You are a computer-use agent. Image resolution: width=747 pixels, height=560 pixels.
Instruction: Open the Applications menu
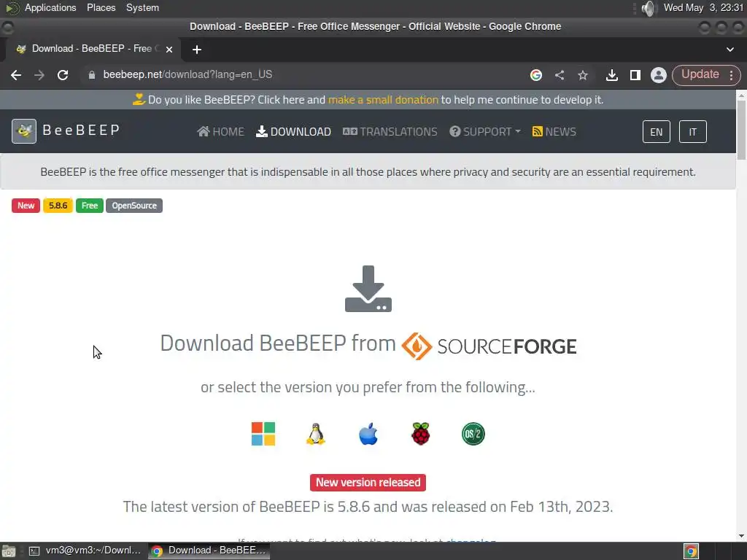pyautogui.click(x=50, y=7)
